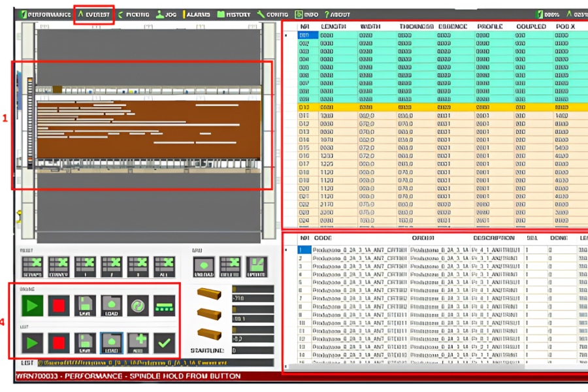Click the Pos X column header
This screenshot has width=588, height=392.
[565, 27]
